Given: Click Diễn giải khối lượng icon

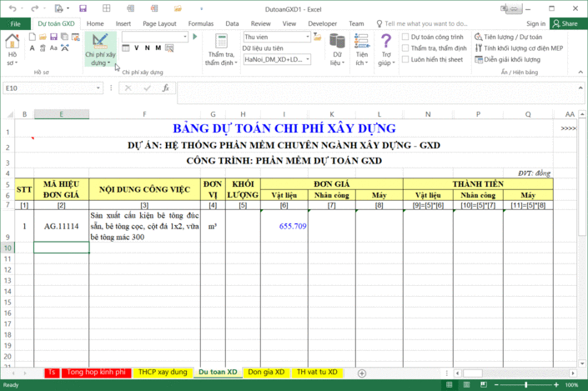Looking at the screenshot, I should pos(478,60).
